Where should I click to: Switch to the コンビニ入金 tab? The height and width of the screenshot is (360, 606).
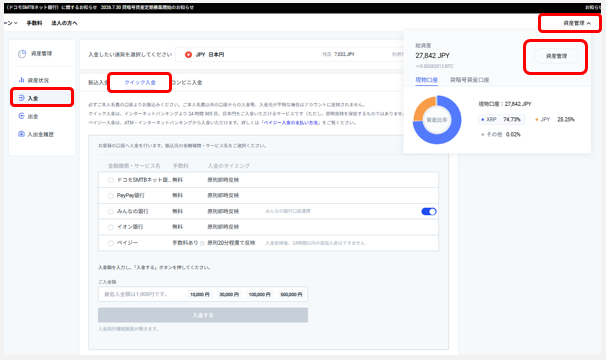(x=187, y=82)
